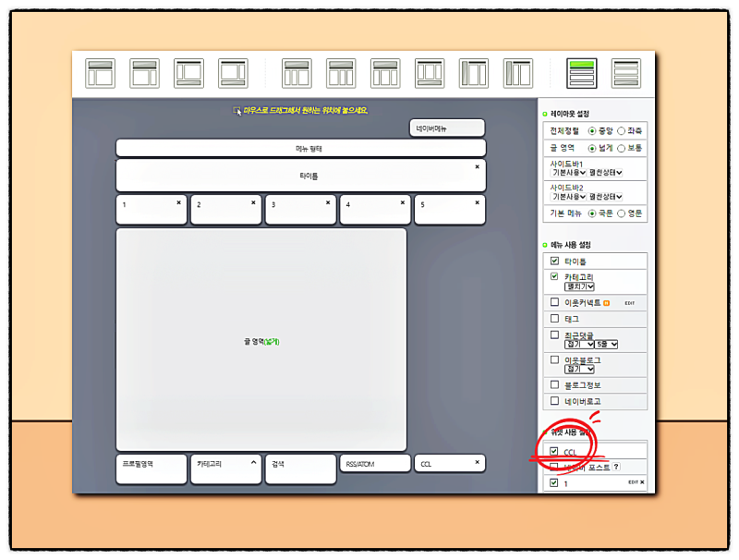
Task: Enable the 태그 checkbox
Action: point(555,319)
